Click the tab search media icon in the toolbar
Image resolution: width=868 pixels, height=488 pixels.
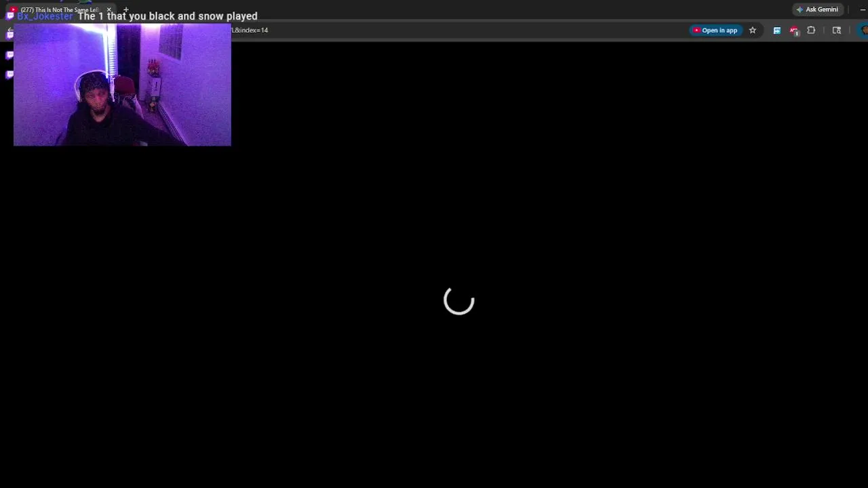837,30
